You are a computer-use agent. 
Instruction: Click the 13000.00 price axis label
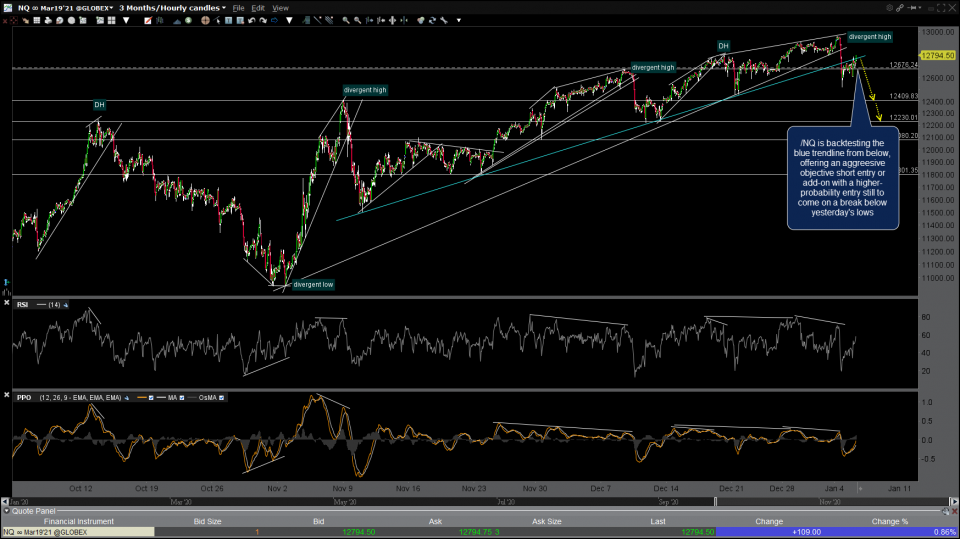click(x=937, y=32)
